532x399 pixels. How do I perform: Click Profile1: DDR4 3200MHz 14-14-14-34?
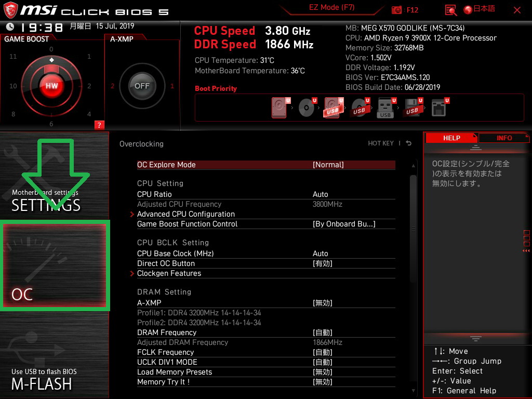click(x=199, y=313)
